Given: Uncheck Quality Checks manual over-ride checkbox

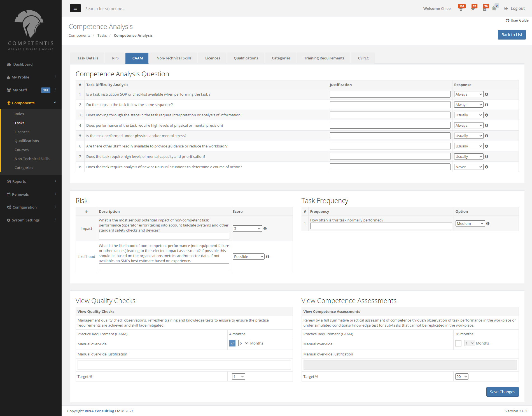Looking at the screenshot, I should click(x=232, y=343).
